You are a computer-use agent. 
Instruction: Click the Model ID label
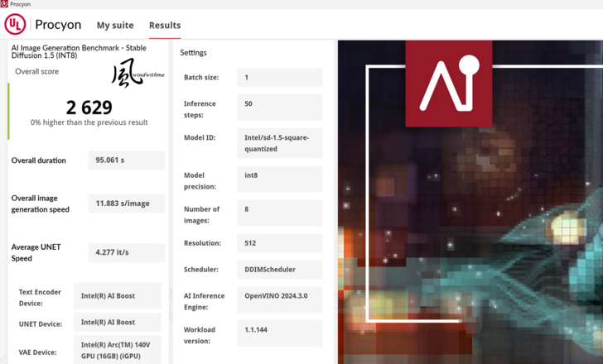pyautogui.click(x=200, y=138)
